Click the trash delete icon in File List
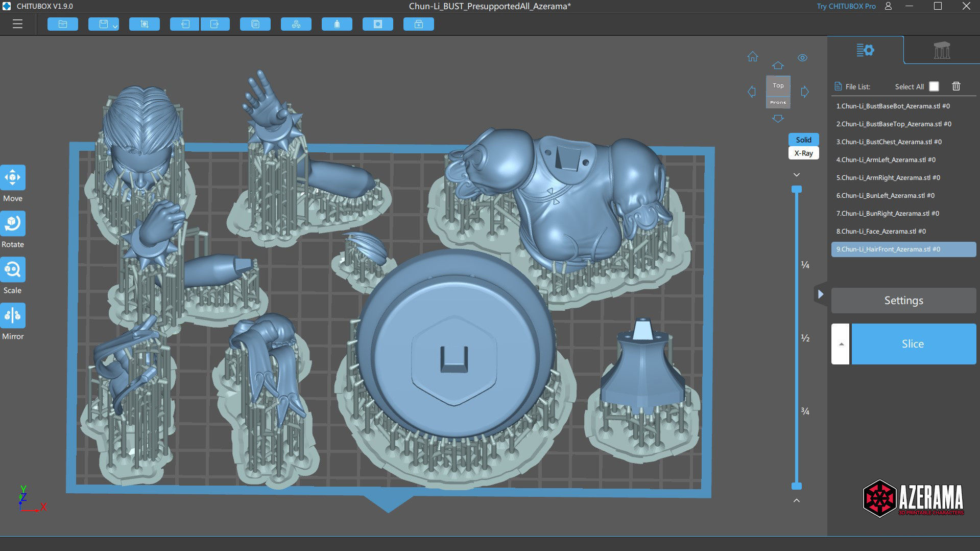Image resolution: width=980 pixels, height=551 pixels. pyautogui.click(x=956, y=86)
